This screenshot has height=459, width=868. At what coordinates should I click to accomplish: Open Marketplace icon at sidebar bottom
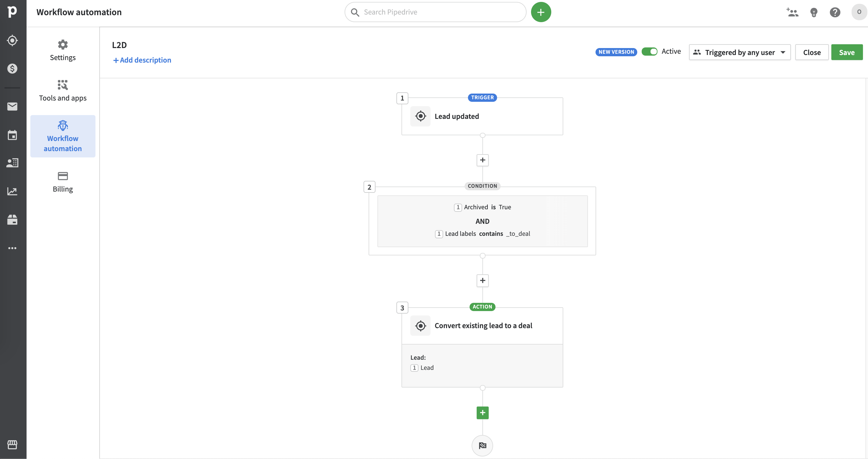tap(12, 444)
